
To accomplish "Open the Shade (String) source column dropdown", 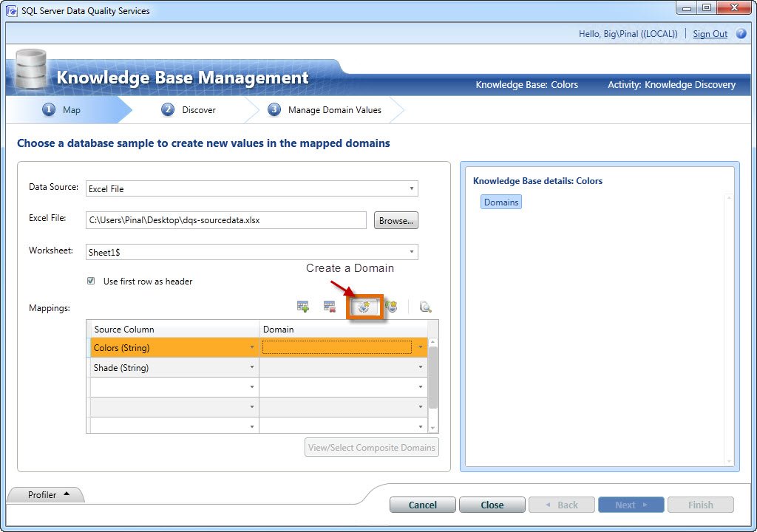I will point(251,367).
